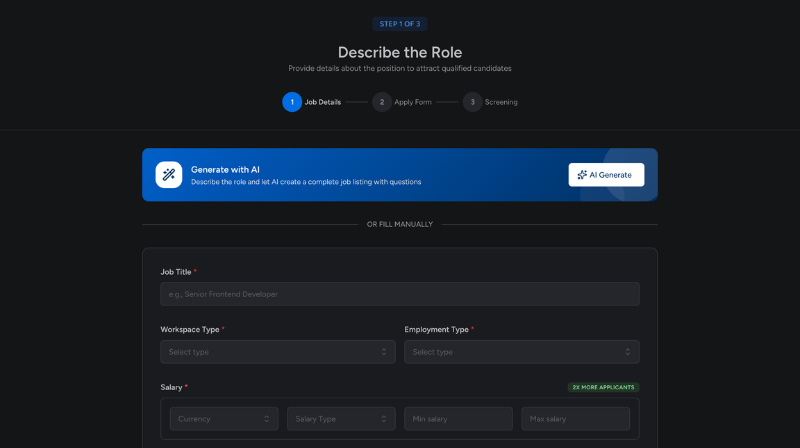Click the Employment Type chevron arrows icon
The height and width of the screenshot is (448, 800).
(628, 352)
